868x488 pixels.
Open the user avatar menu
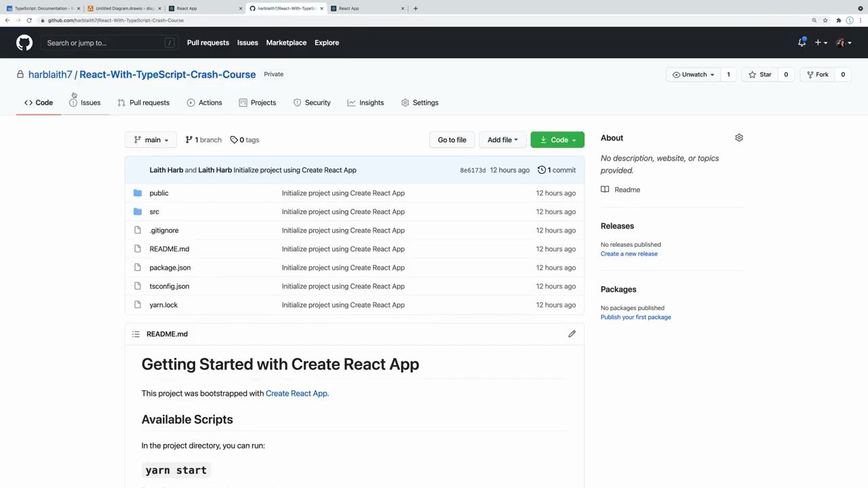[x=844, y=43]
